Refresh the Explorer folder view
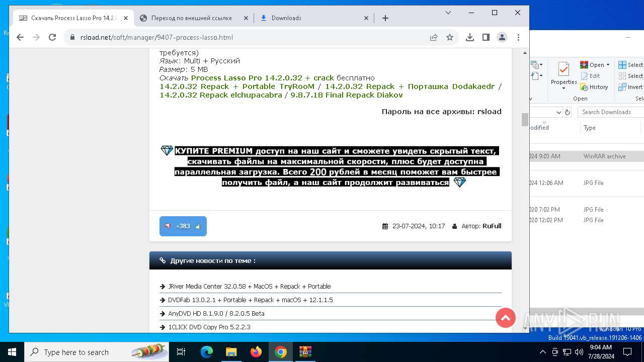The width and height of the screenshot is (644, 362). [568, 112]
